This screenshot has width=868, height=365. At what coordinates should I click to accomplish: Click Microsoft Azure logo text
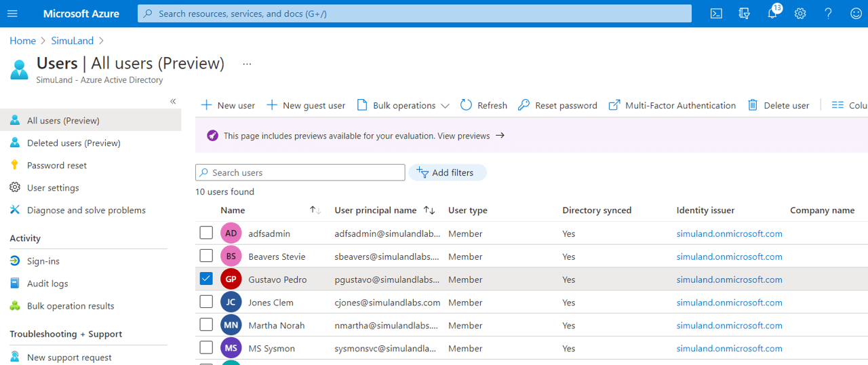[81, 14]
